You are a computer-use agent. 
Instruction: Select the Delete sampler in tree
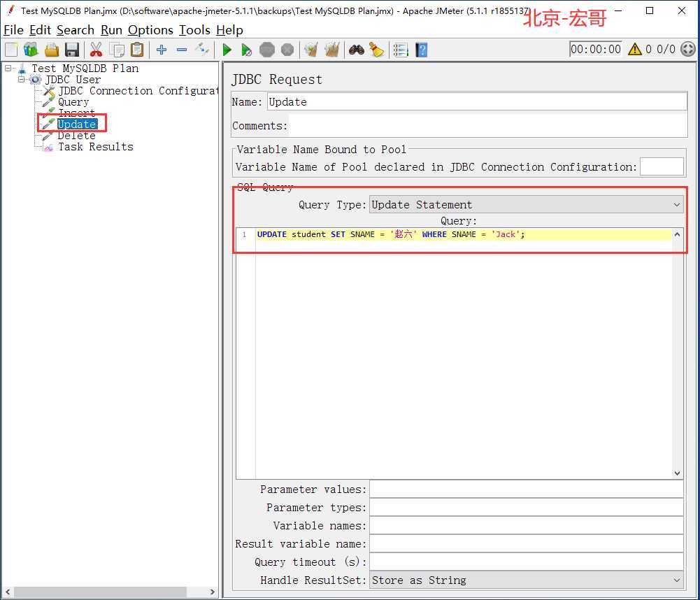click(77, 135)
